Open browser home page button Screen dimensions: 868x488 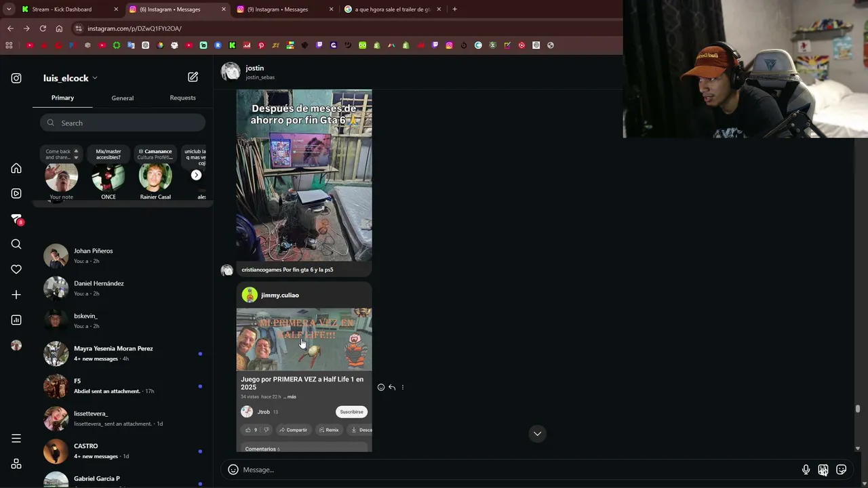pos(59,28)
